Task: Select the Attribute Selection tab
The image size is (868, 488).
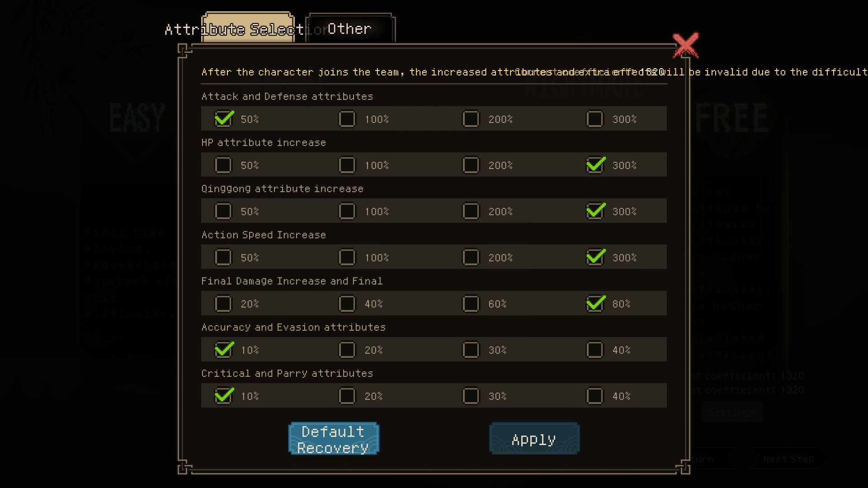Action: pyautogui.click(x=248, y=29)
